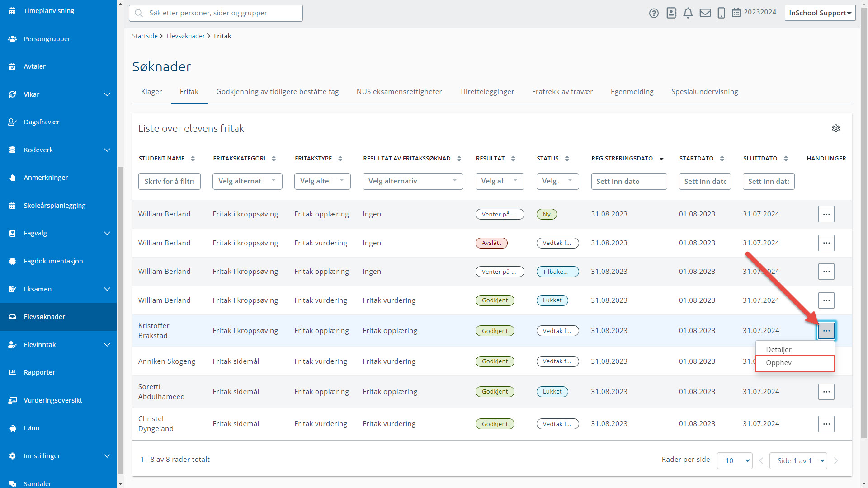This screenshot has width=868, height=488.
Task: Go to Elevsøknader breadcrumb link
Action: coord(185,36)
